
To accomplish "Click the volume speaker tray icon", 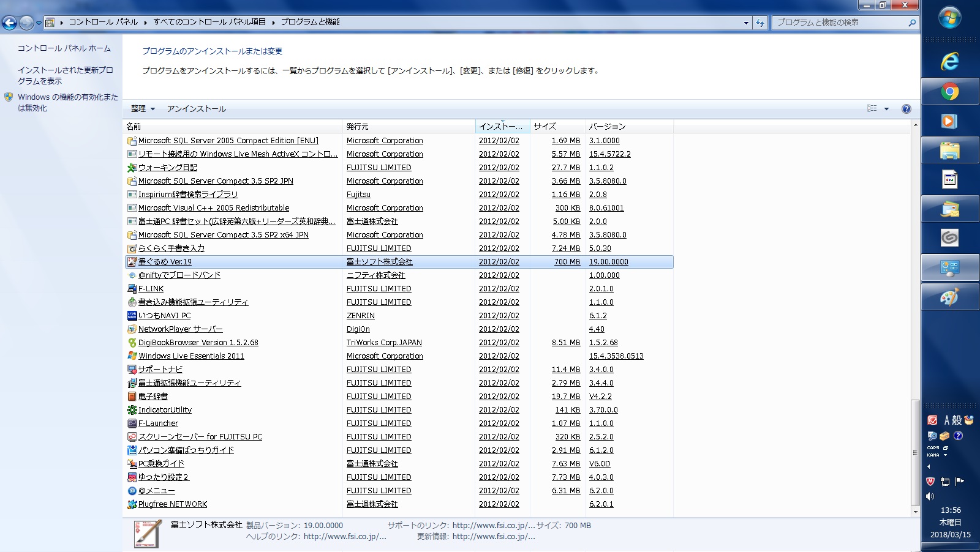I will 930,496.
